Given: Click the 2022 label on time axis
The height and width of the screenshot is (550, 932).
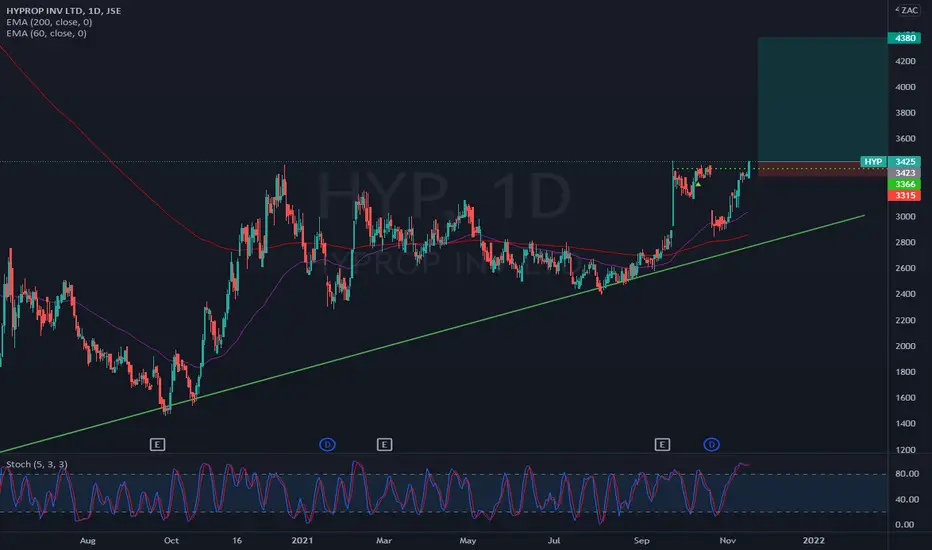Looking at the screenshot, I should (814, 540).
